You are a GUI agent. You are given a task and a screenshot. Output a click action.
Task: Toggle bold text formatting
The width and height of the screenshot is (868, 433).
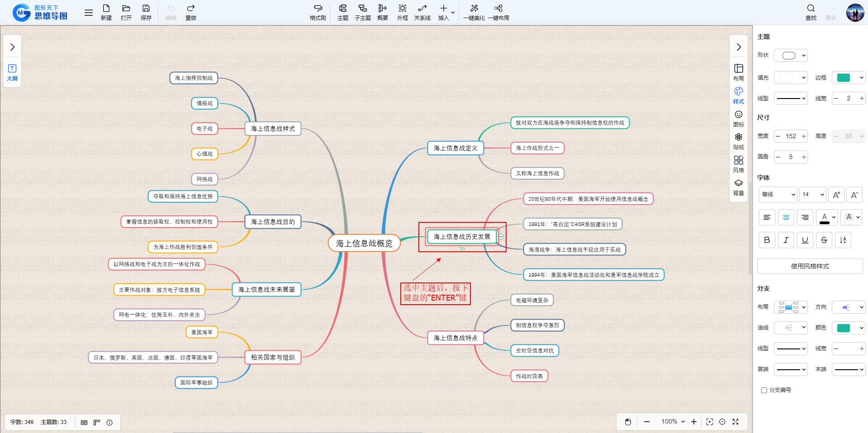click(x=767, y=240)
